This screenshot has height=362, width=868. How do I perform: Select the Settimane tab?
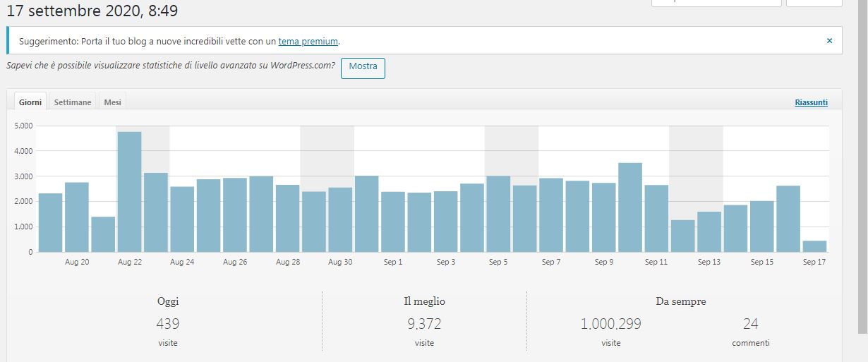tap(73, 102)
